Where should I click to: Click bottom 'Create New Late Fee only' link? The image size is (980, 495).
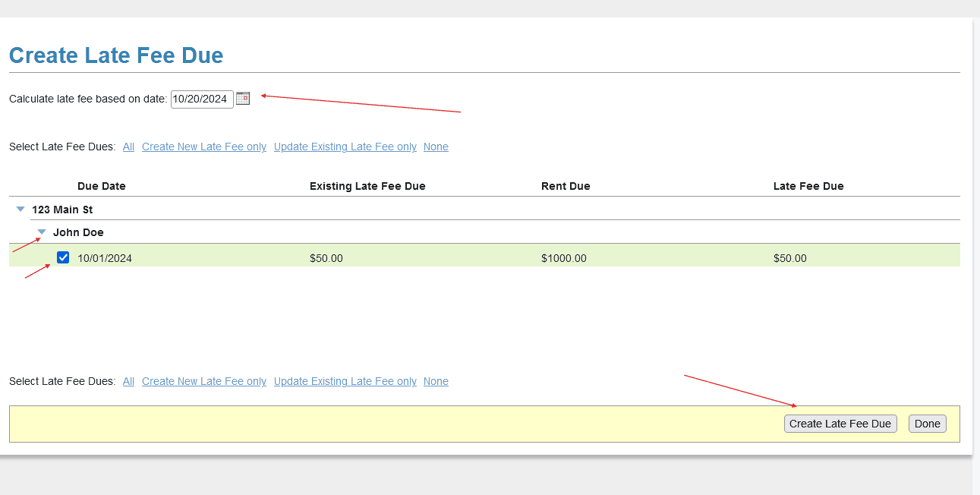(204, 381)
